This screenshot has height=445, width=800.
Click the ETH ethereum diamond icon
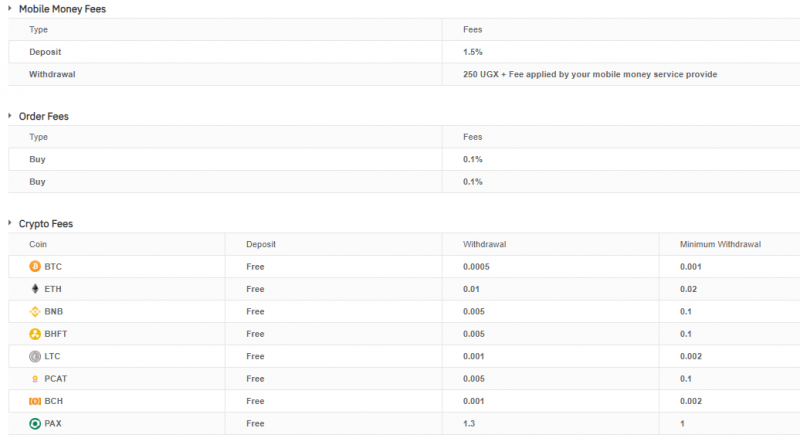35,289
